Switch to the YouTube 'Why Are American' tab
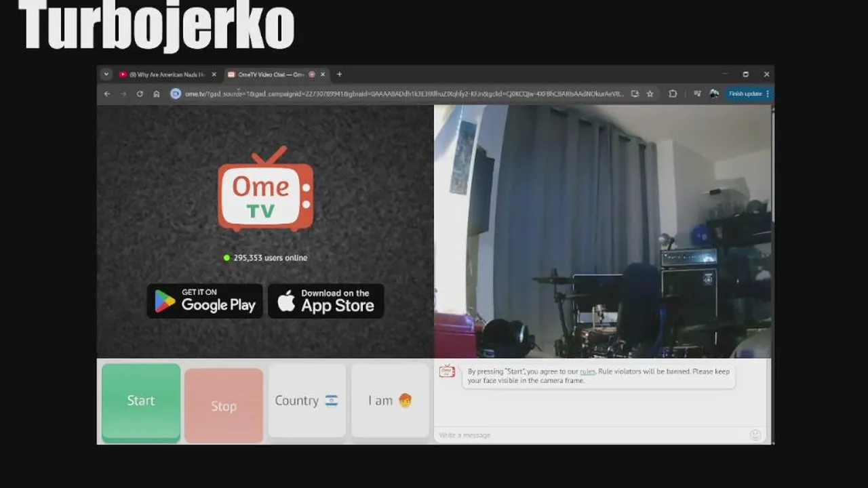 [x=167, y=75]
